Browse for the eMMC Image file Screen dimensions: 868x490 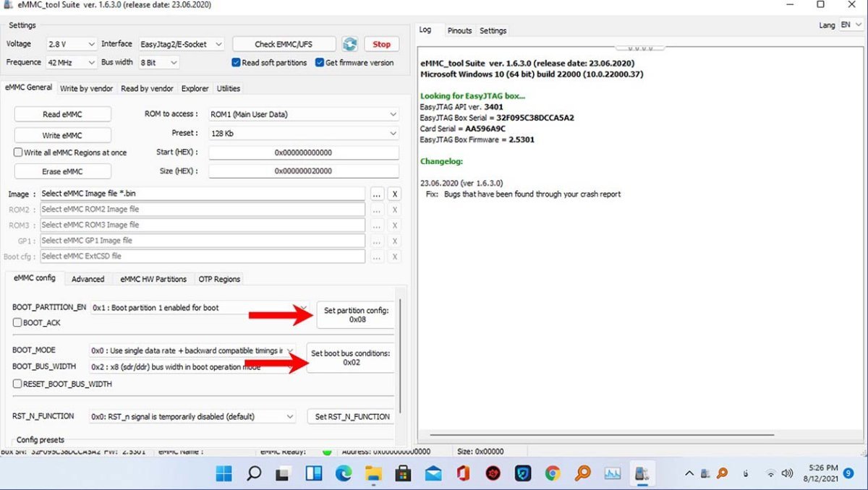(x=377, y=194)
